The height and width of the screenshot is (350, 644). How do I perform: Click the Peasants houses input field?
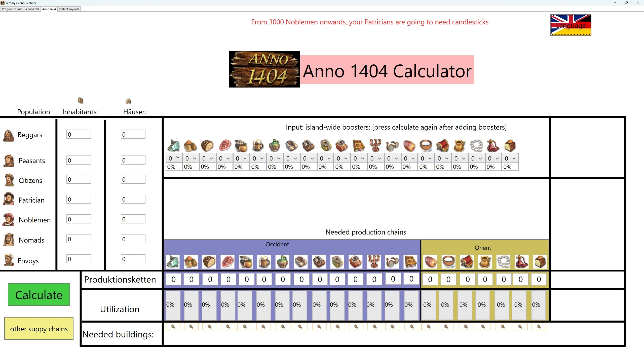(x=133, y=160)
